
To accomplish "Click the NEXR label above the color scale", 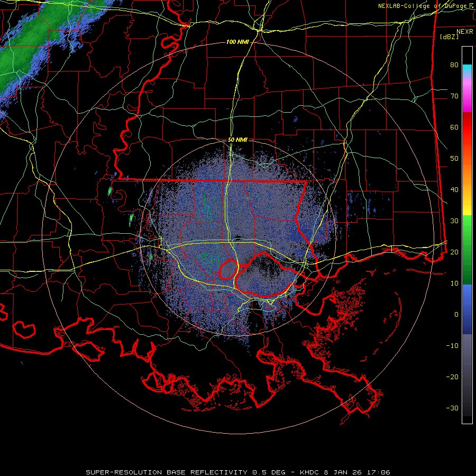I will click(x=465, y=32).
